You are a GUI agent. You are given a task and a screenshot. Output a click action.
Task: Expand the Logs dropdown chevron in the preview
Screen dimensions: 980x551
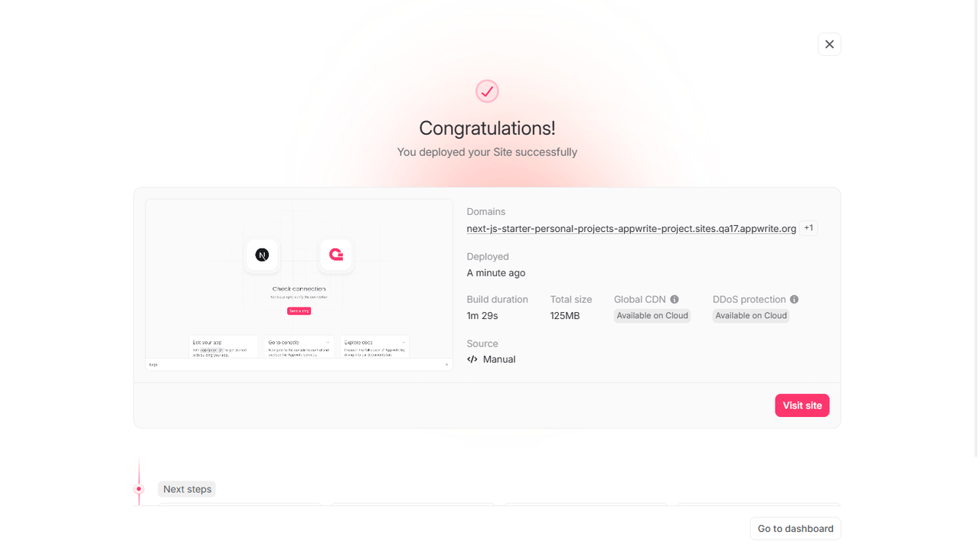point(447,364)
